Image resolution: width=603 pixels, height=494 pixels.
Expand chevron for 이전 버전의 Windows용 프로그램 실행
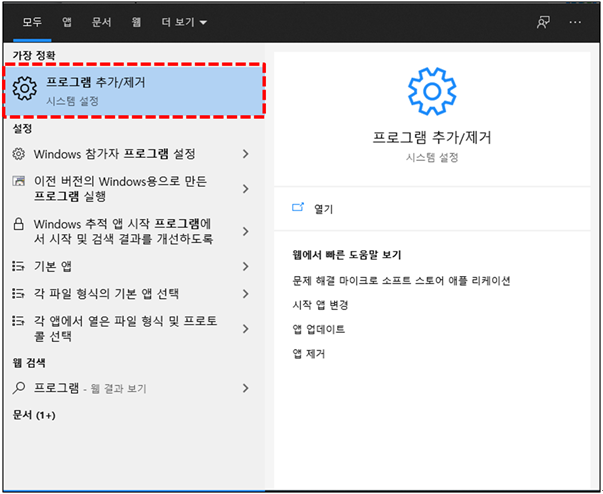click(245, 189)
